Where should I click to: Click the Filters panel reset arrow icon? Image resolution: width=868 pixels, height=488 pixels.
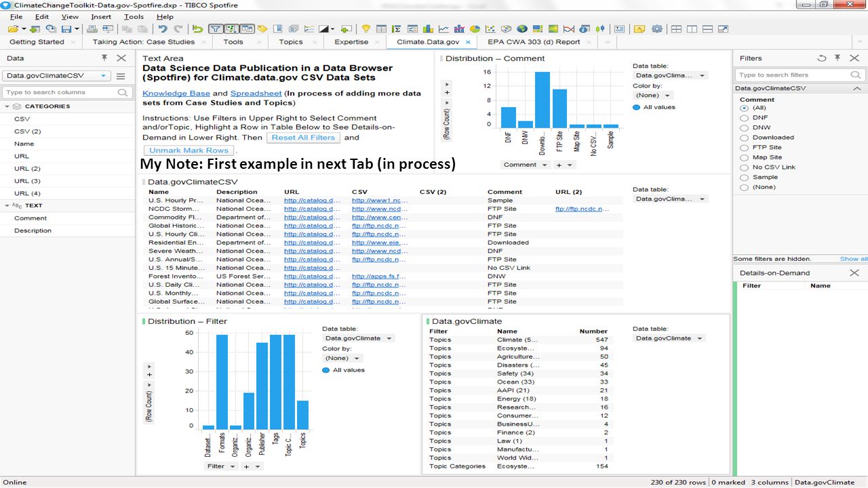pos(822,58)
